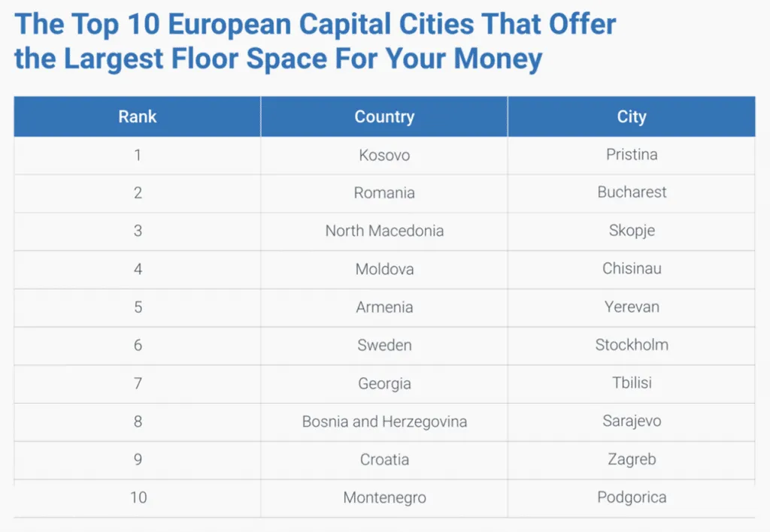
Task: Select the Moldova cell
Action: pos(384,270)
